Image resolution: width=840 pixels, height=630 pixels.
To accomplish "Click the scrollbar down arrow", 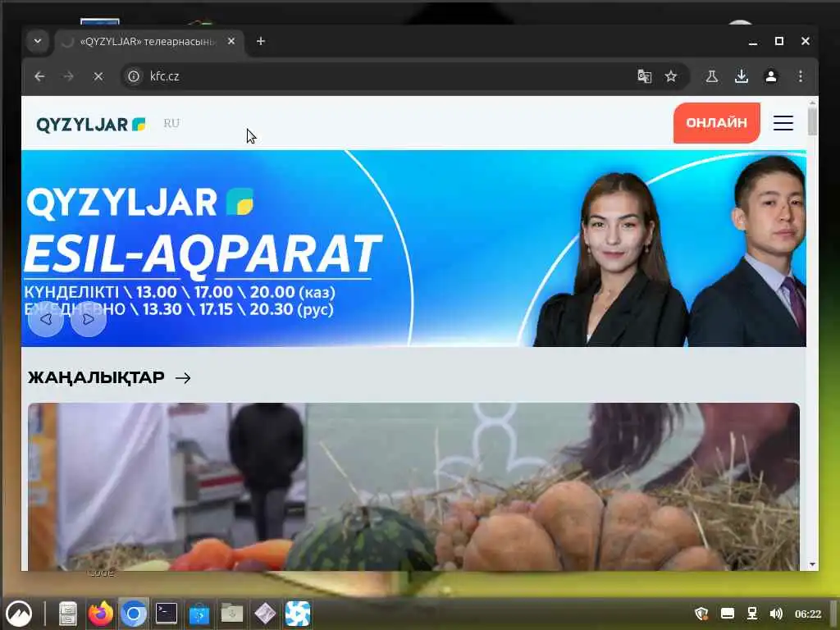I will click(813, 564).
